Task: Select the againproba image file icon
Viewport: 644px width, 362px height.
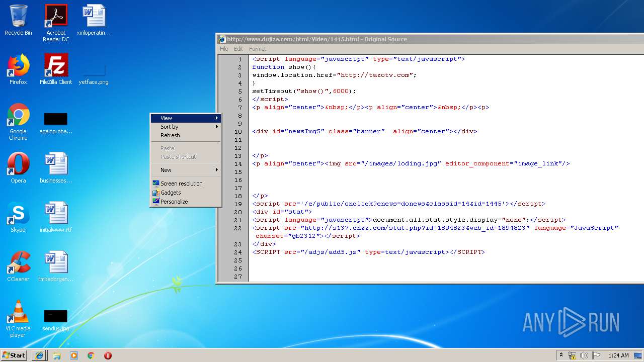Action: click(56, 123)
